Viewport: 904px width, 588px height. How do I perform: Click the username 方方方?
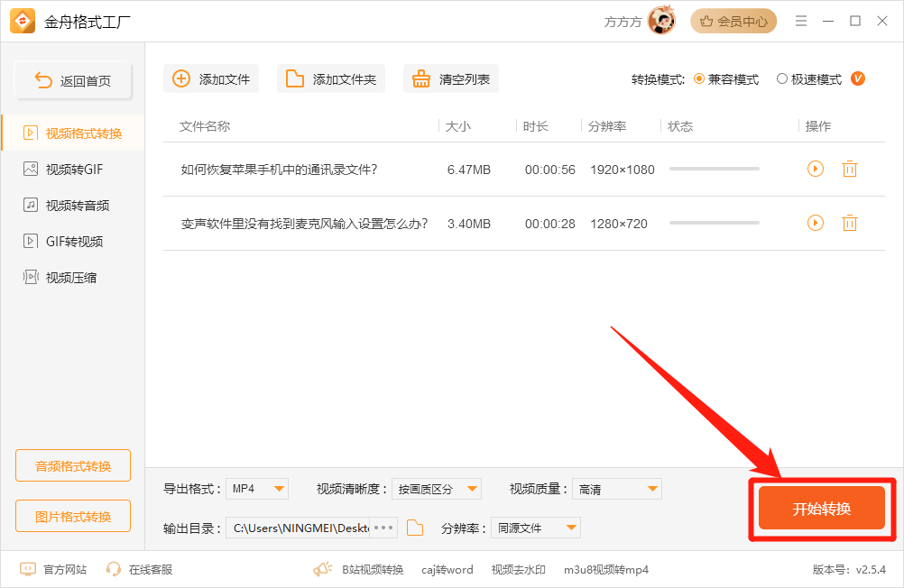623,22
